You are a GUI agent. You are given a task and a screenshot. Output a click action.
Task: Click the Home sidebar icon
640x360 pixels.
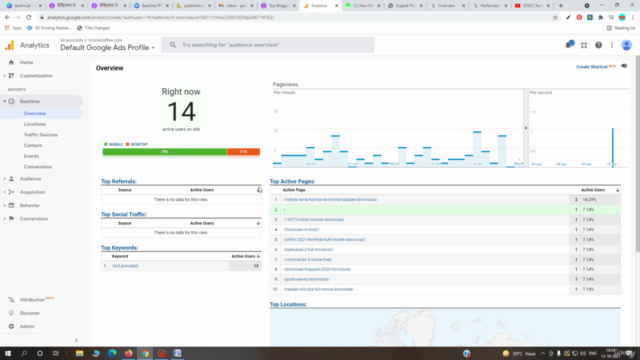pos(11,62)
